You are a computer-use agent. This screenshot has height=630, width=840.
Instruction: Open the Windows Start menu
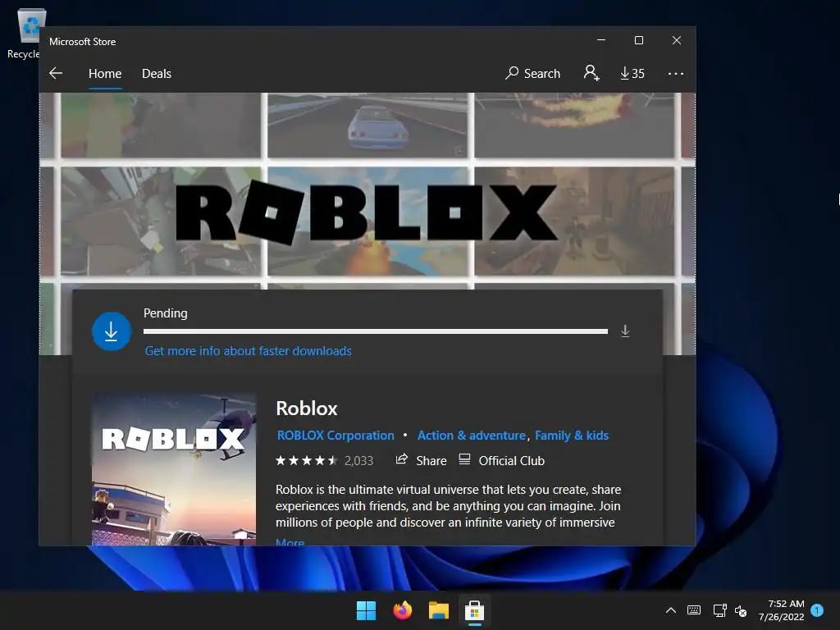tap(367, 610)
